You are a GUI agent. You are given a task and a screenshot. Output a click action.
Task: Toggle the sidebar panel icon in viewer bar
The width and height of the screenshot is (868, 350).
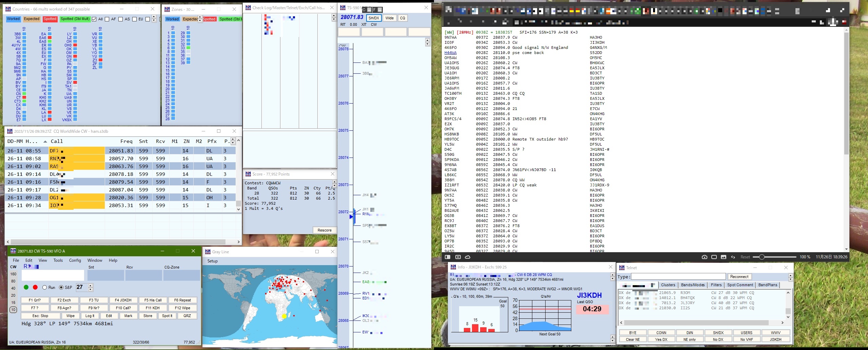[x=448, y=257]
